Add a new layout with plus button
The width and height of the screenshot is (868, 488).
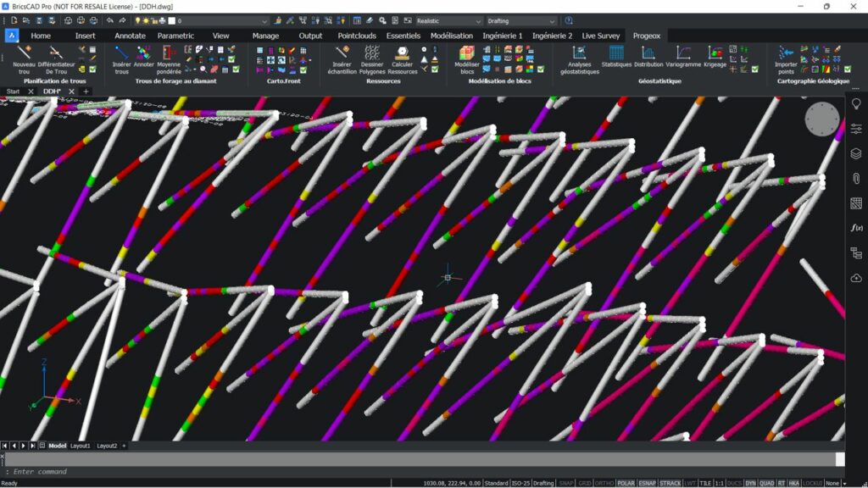[124, 446]
